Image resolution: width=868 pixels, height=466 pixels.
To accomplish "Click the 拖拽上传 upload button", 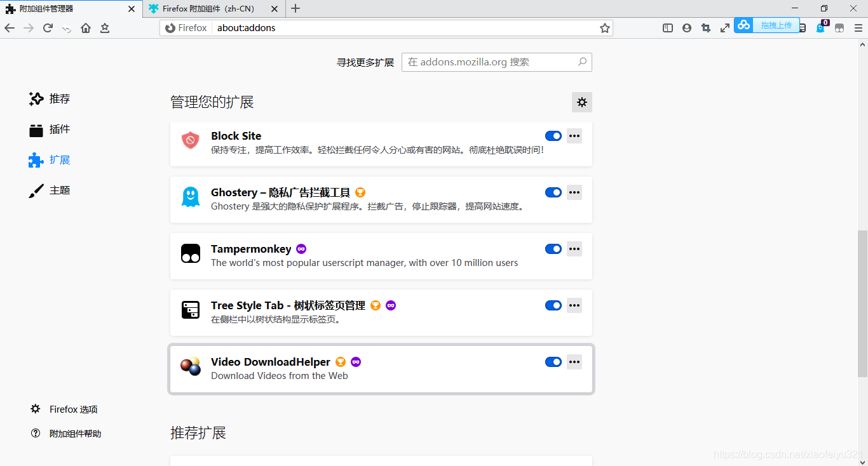I will pyautogui.click(x=776, y=25).
